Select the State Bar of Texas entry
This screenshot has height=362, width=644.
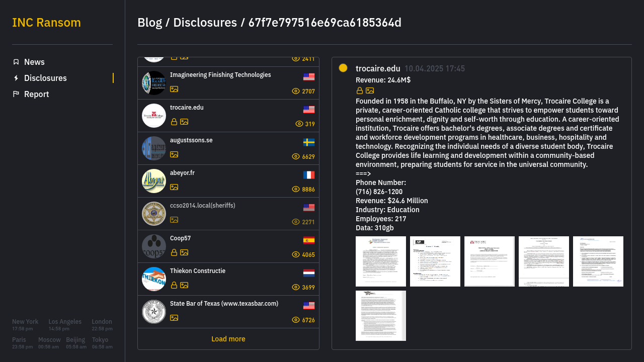point(228,312)
